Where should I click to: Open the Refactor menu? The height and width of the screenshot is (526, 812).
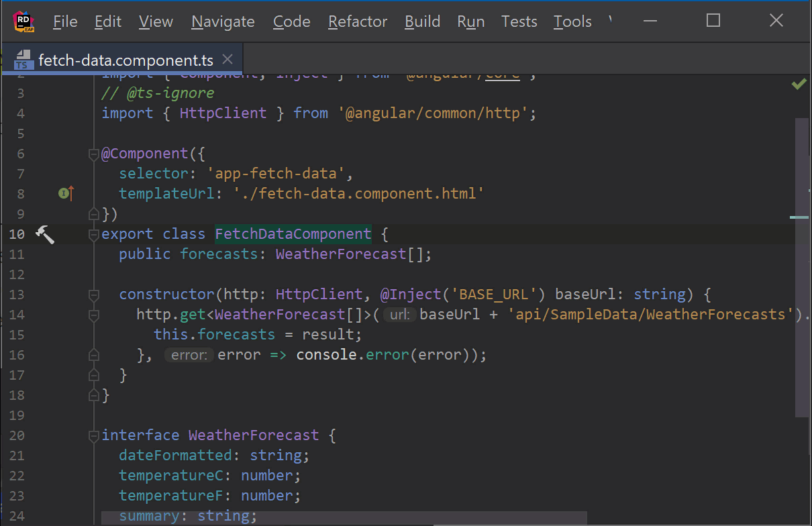click(358, 21)
